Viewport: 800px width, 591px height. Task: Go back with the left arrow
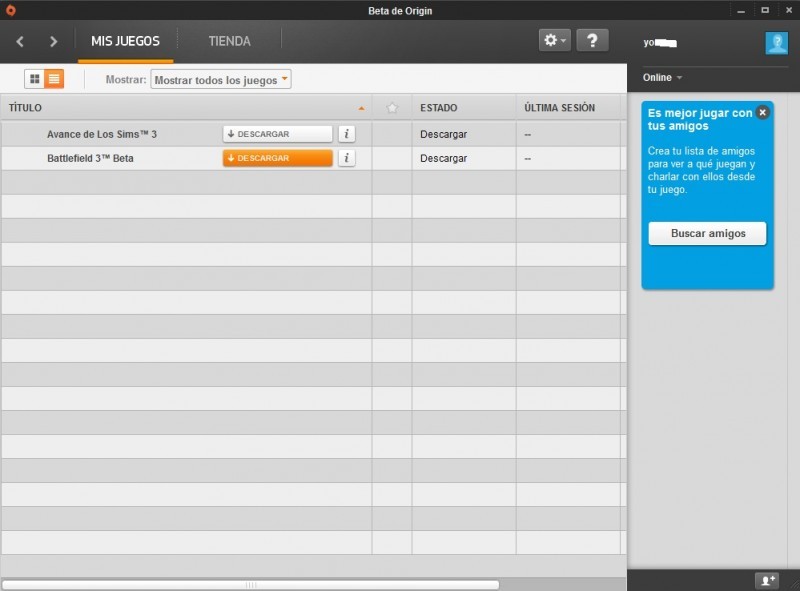click(20, 41)
